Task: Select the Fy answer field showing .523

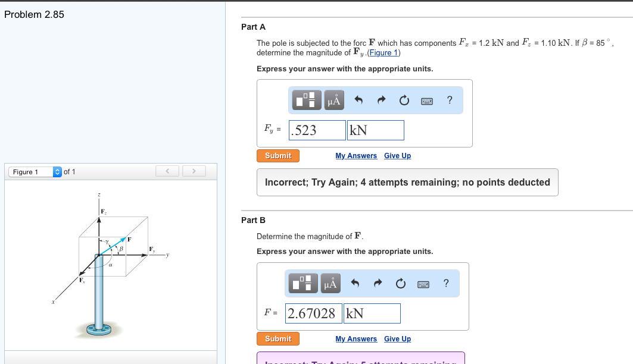Action: tap(317, 130)
